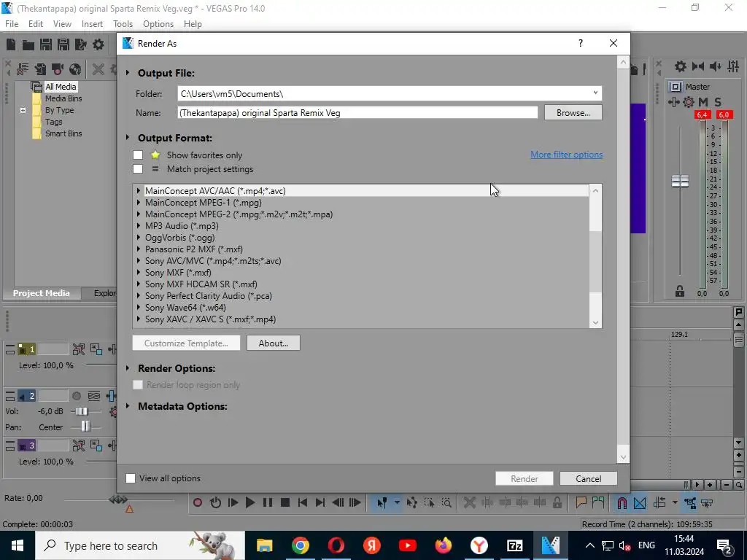
Task: Click the Insert Region icon
Action: pyautogui.click(x=598, y=502)
